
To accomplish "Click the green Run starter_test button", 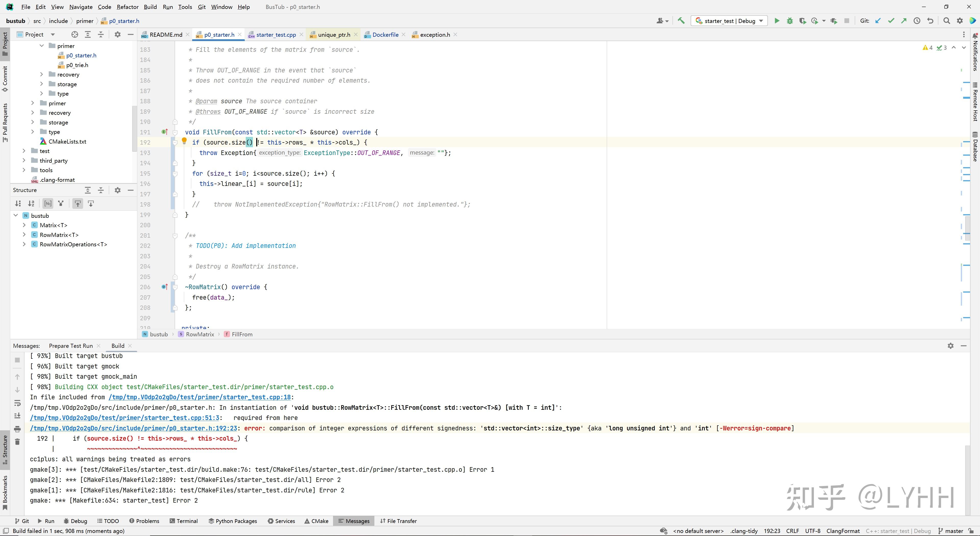I will pos(777,21).
